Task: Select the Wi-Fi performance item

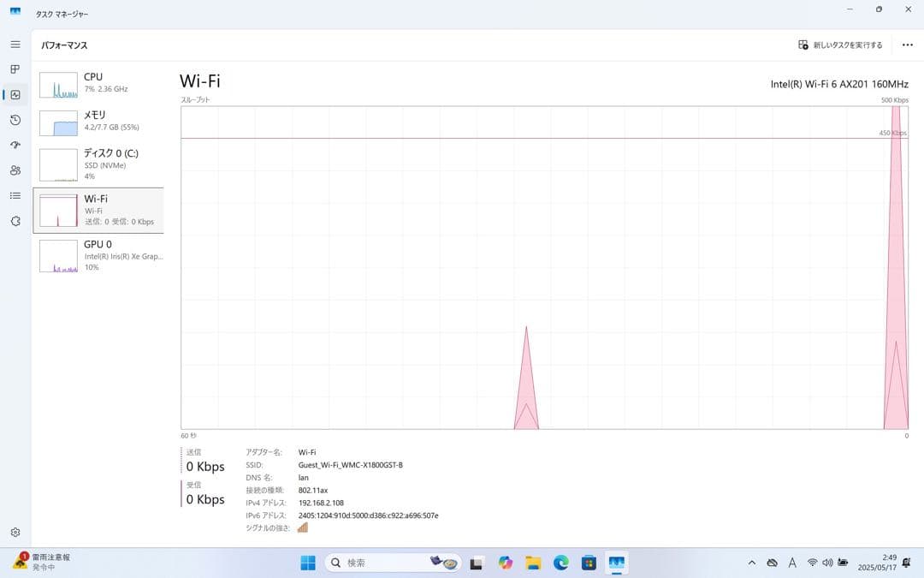Action: click(98, 211)
